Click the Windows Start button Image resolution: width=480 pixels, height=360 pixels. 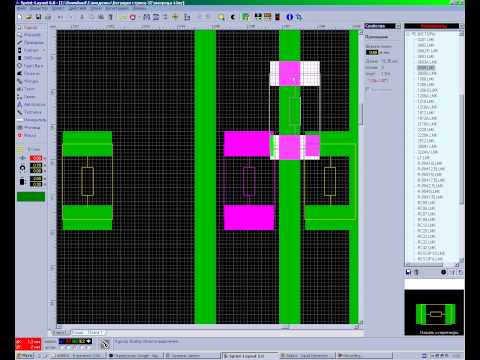tap(25, 356)
